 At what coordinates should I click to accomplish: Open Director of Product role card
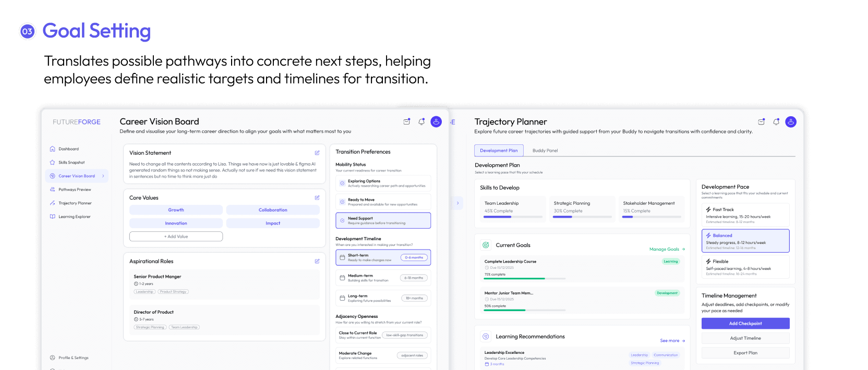point(224,320)
